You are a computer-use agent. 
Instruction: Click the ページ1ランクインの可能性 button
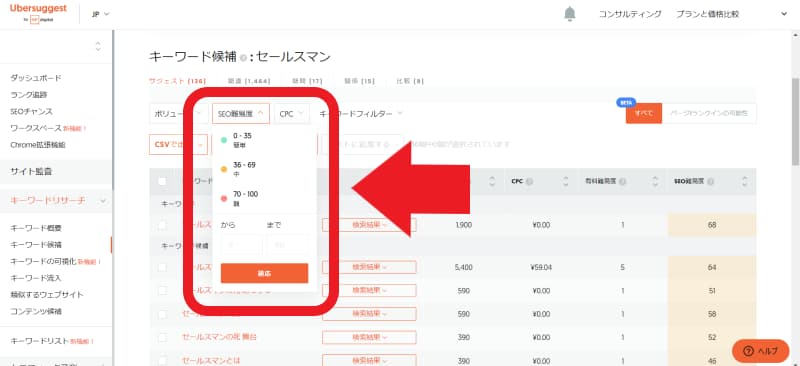click(x=709, y=113)
